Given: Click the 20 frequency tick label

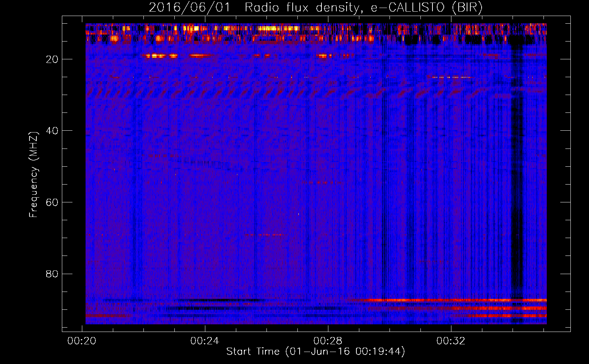Looking at the screenshot, I should (52, 59).
